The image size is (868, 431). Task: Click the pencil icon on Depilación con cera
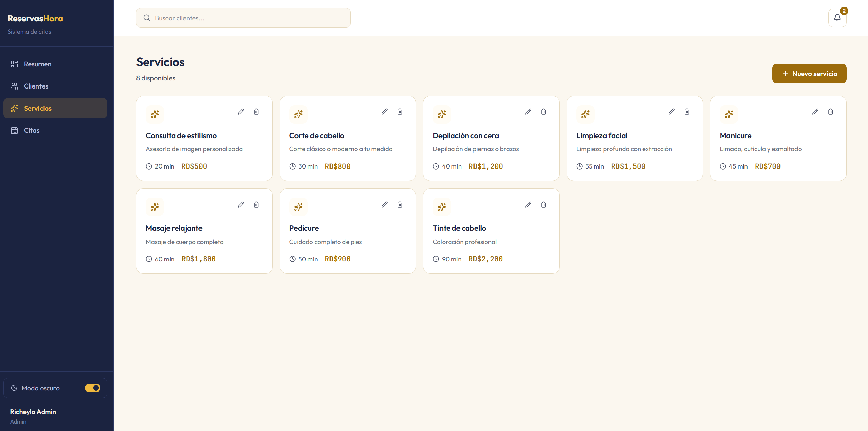528,112
